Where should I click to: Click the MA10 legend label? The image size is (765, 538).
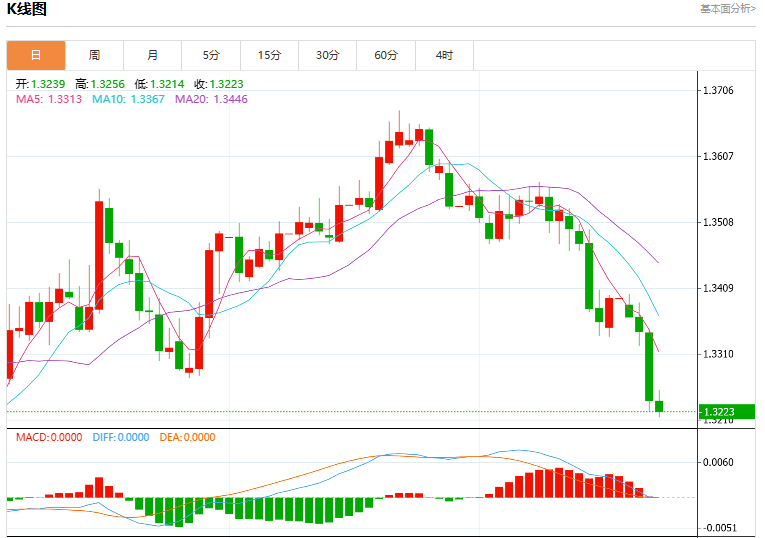point(128,99)
